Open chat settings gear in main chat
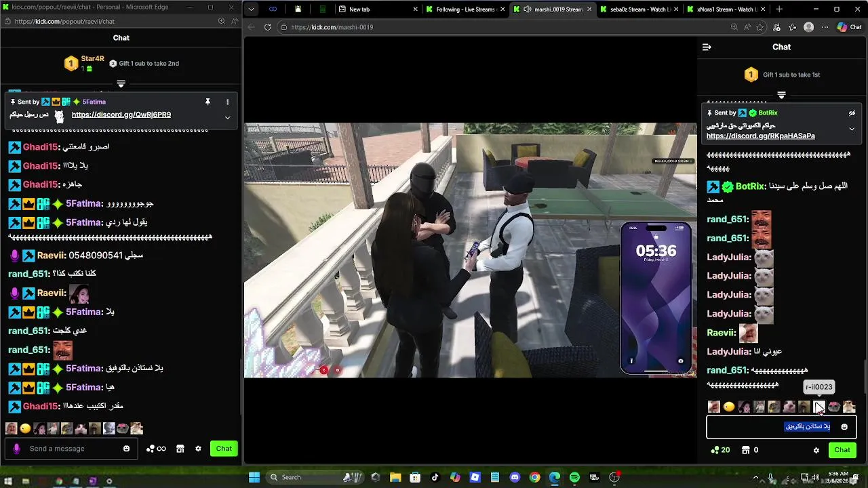Viewport: 868px width, 488px height. coord(816,450)
